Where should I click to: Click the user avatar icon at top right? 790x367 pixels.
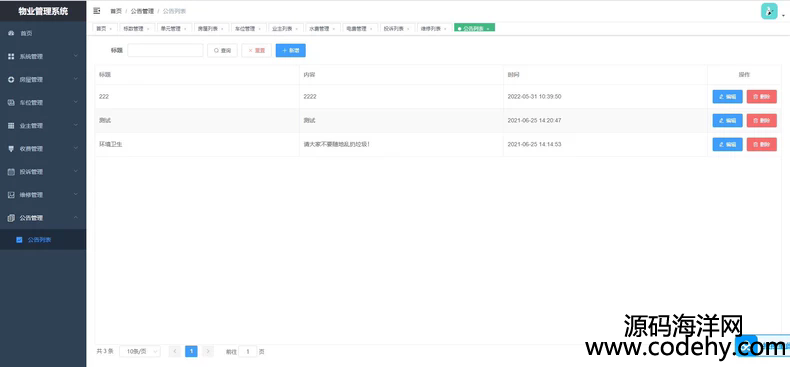(x=769, y=11)
